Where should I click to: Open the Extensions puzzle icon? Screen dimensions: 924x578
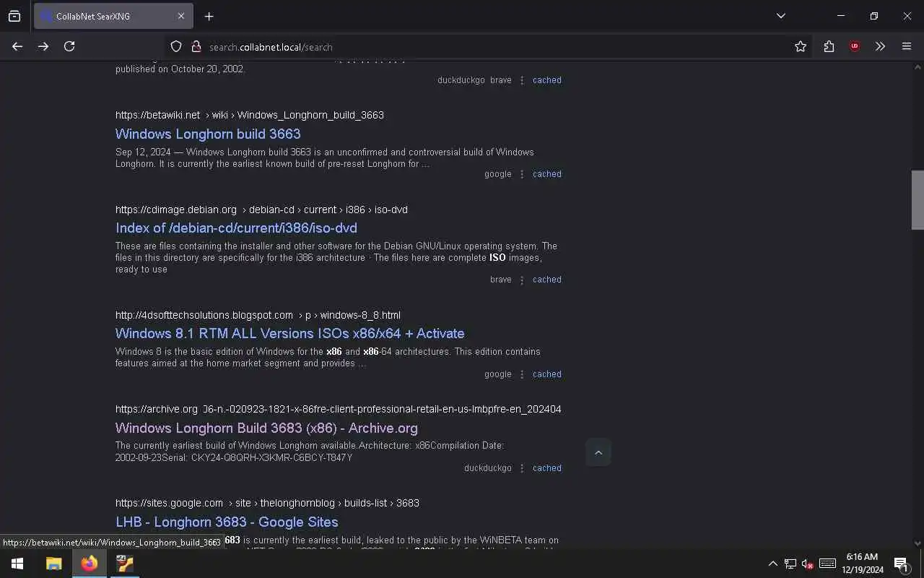tap(829, 46)
